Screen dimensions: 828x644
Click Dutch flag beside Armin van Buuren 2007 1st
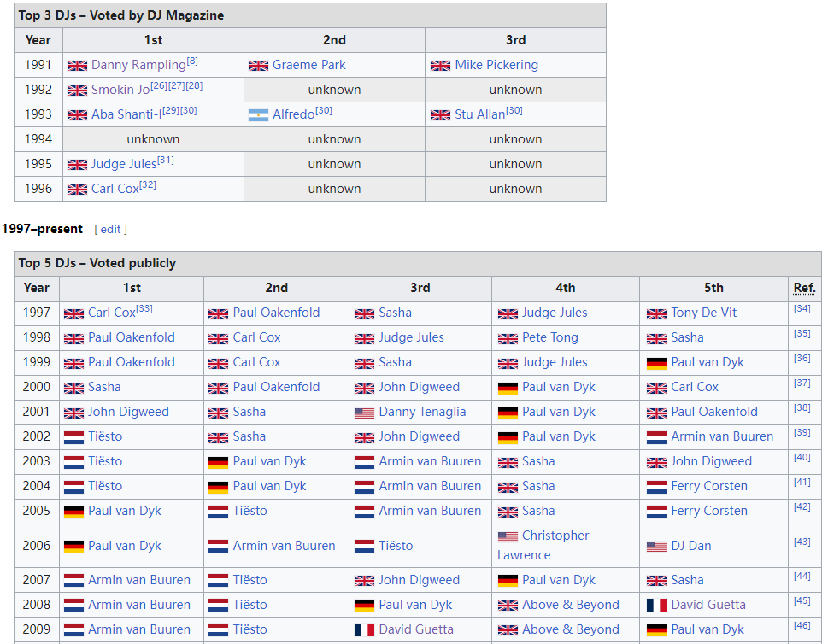(74, 581)
